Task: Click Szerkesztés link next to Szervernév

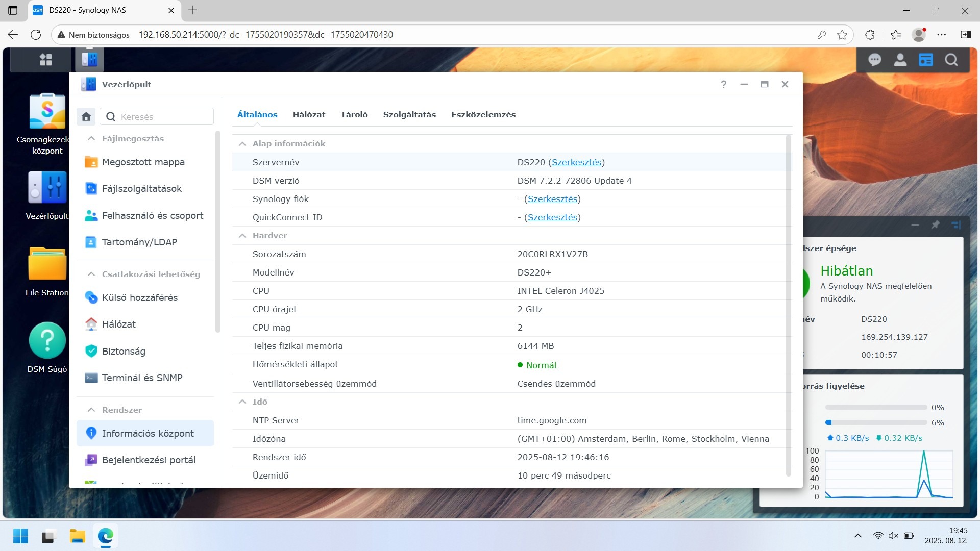Action: (576, 162)
